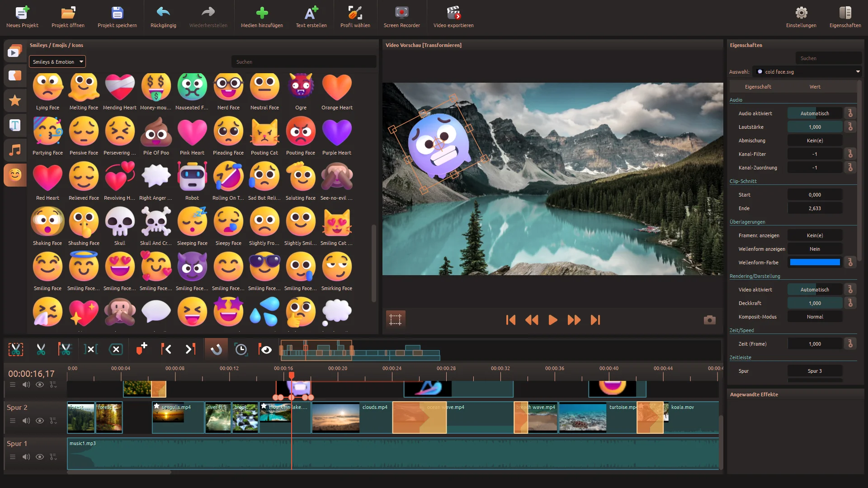
Task: Play the video preview
Action: pos(552,320)
